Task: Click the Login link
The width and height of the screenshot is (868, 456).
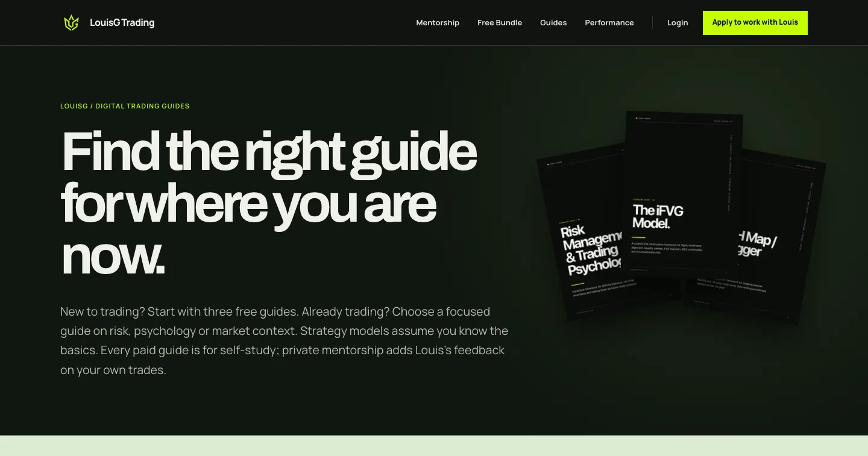Action: pyautogui.click(x=678, y=23)
